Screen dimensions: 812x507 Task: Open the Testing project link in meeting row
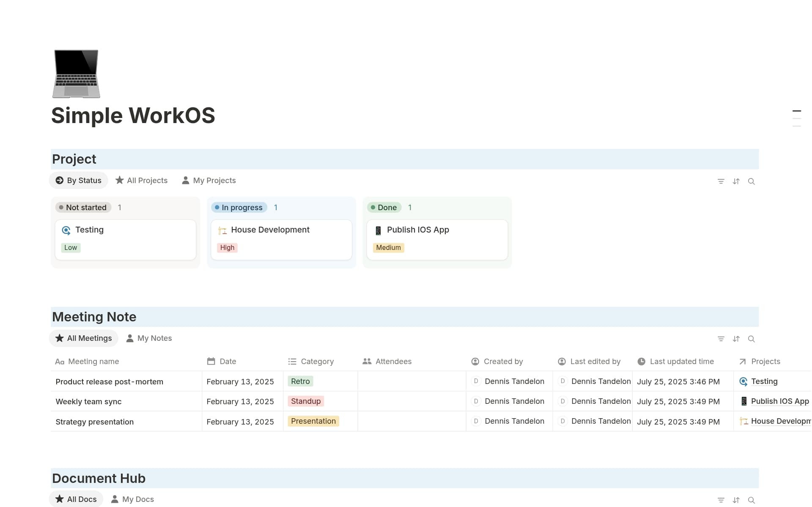click(x=764, y=381)
